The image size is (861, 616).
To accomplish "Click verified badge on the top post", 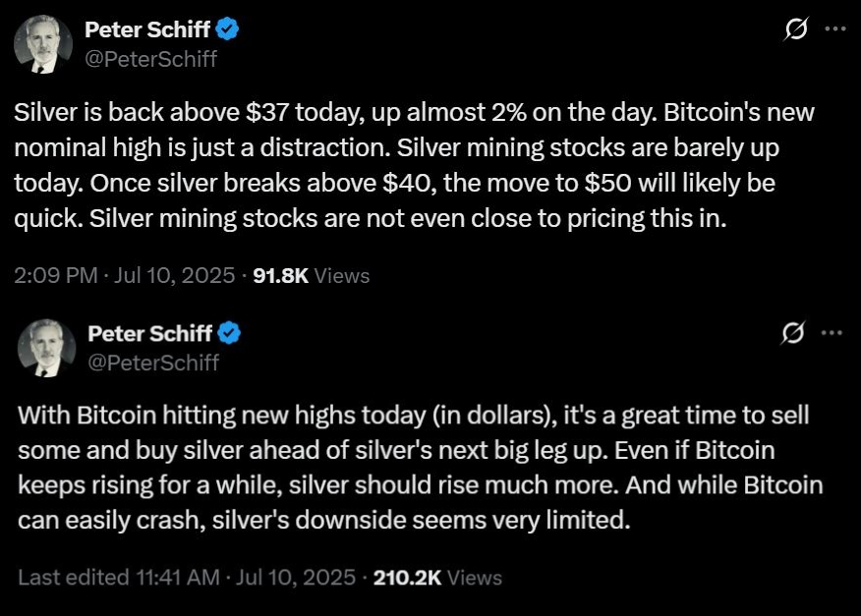I will [229, 30].
